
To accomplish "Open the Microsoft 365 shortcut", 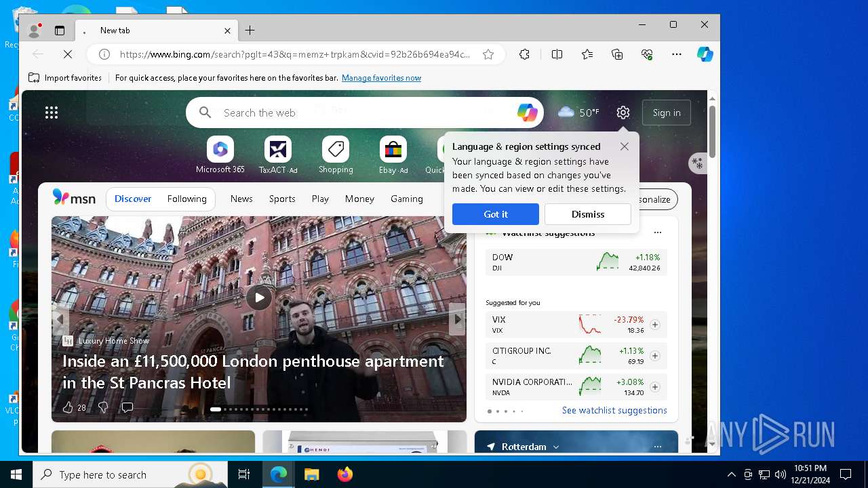I will coord(220,155).
